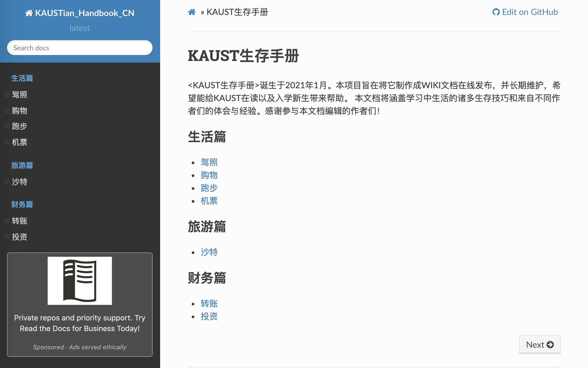Expand the 机票 sidebar section
This screenshot has width=588, height=368.
[7, 142]
